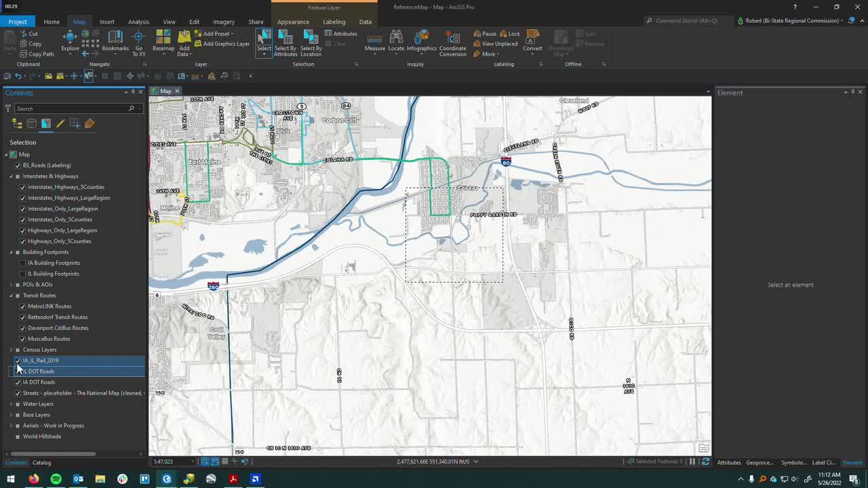Uncheck the MetroLINK Routes layer
The height and width of the screenshot is (488, 868).
[x=23, y=306]
